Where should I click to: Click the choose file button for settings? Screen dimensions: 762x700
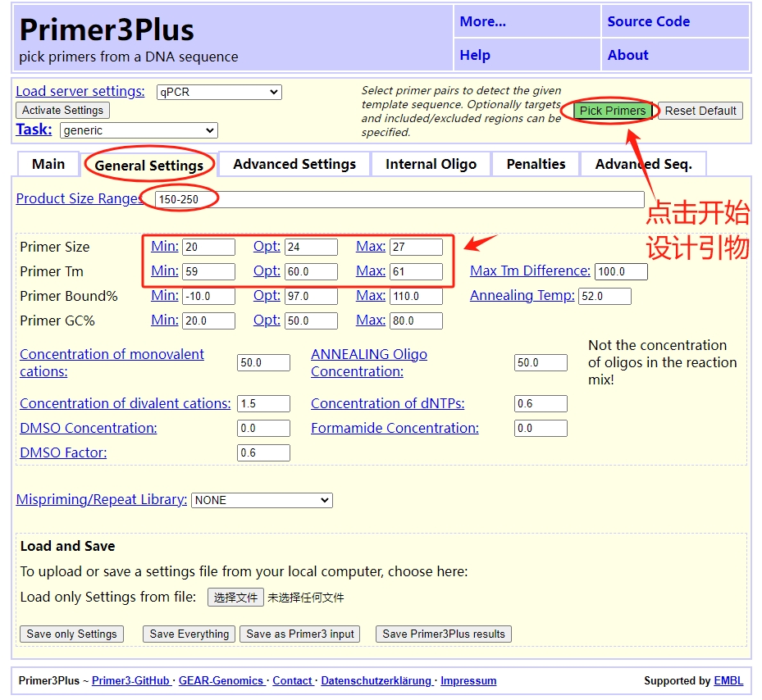tap(235, 598)
